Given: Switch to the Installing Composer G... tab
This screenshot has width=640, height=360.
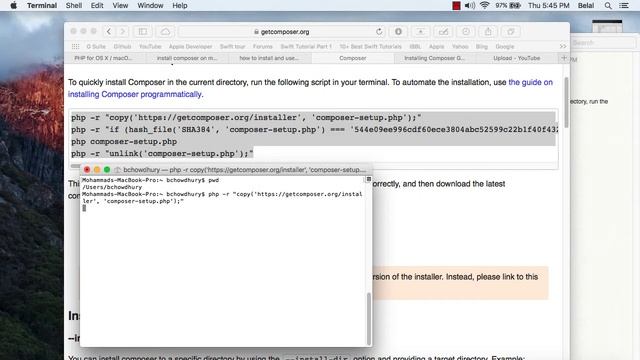Looking at the screenshot, I should (x=435, y=58).
